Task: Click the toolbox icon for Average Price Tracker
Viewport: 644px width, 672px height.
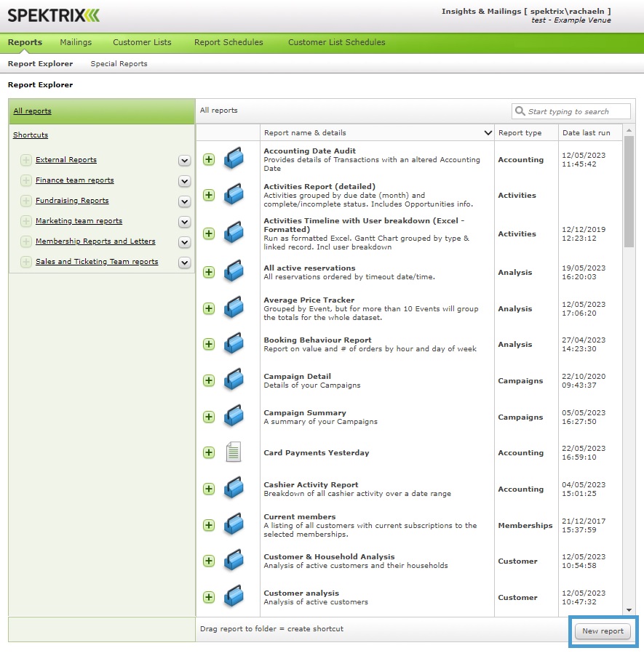Action: click(x=234, y=308)
